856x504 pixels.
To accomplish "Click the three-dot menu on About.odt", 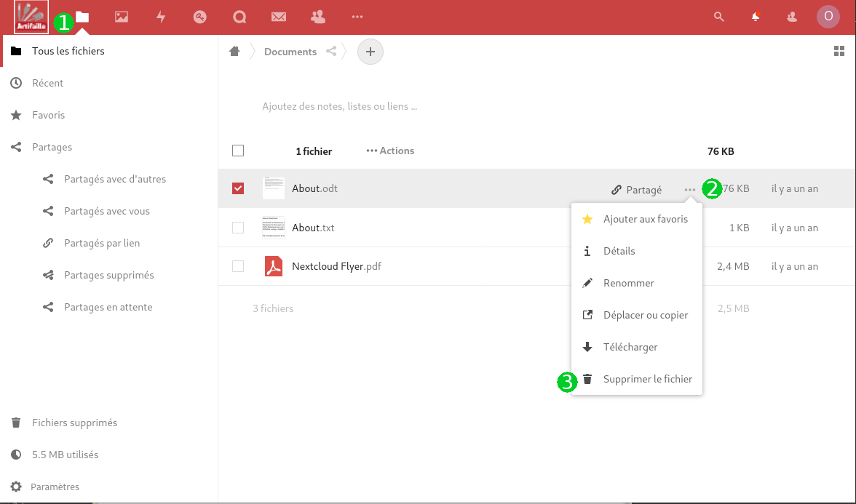I will pyautogui.click(x=690, y=189).
